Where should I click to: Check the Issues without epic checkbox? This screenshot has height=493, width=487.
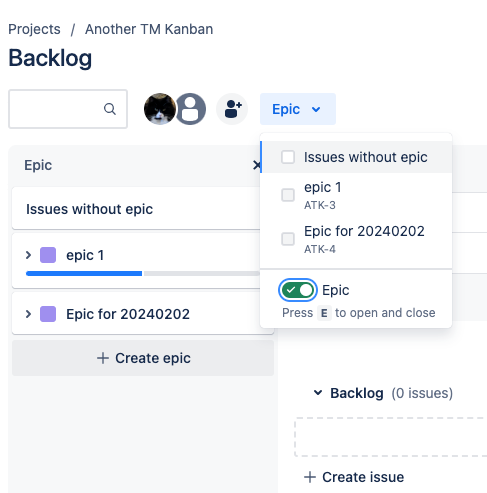288,157
